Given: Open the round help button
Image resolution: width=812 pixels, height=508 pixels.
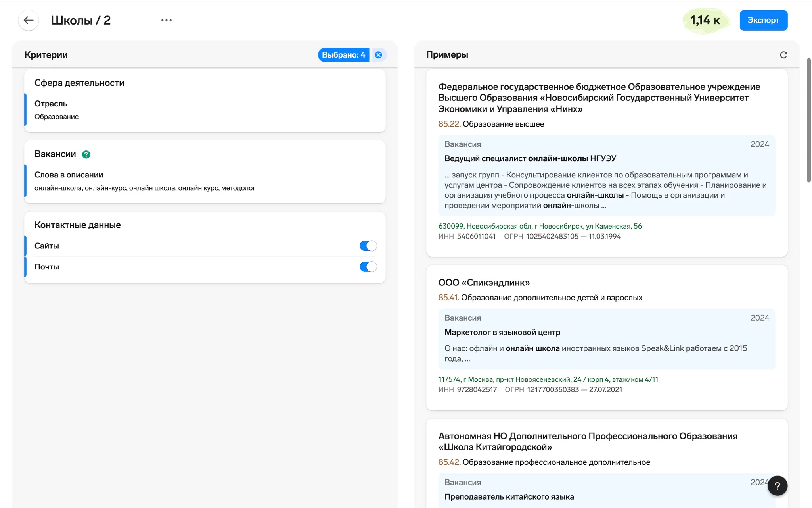Looking at the screenshot, I should point(777,485).
